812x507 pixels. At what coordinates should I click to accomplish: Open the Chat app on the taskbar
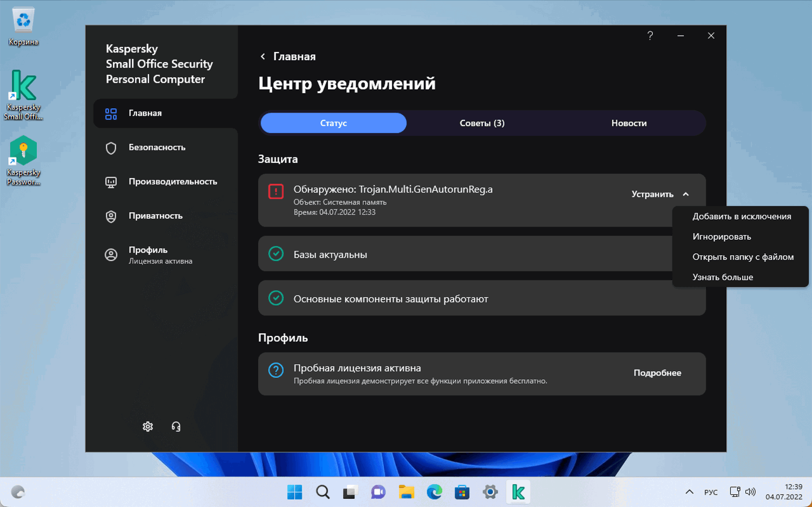[x=378, y=492]
